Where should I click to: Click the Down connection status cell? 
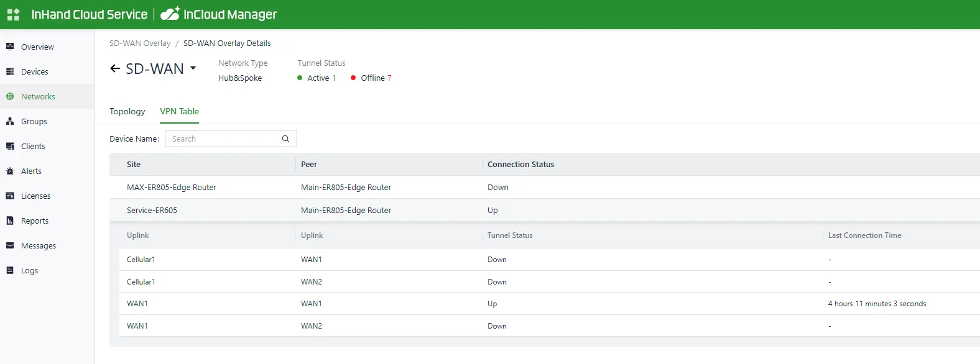498,187
